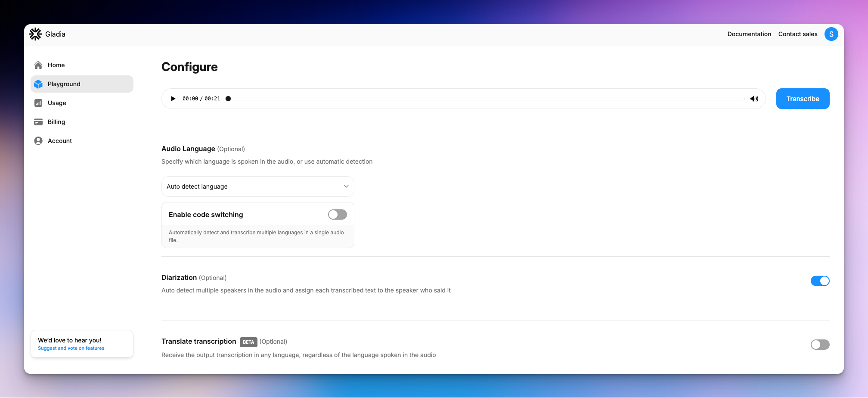Enable Translate transcription toggle
The image size is (868, 398).
coord(820,345)
